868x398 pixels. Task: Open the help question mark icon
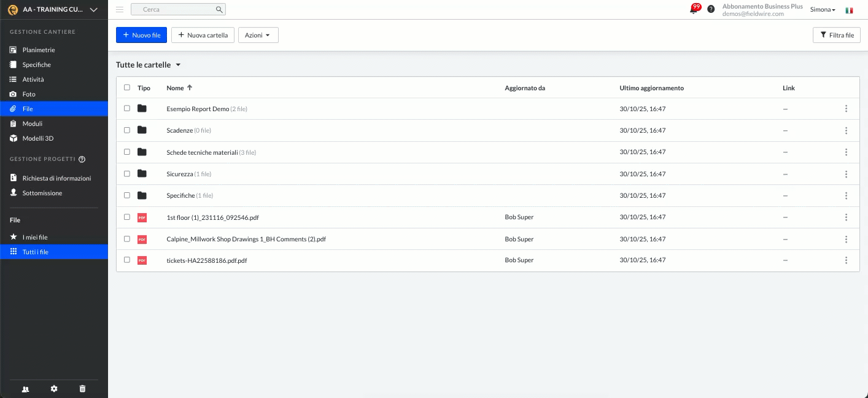click(x=711, y=9)
